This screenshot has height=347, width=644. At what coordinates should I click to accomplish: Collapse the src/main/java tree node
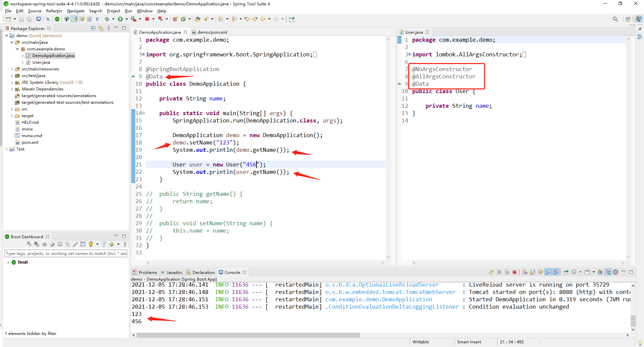pyautogui.click(x=12, y=42)
